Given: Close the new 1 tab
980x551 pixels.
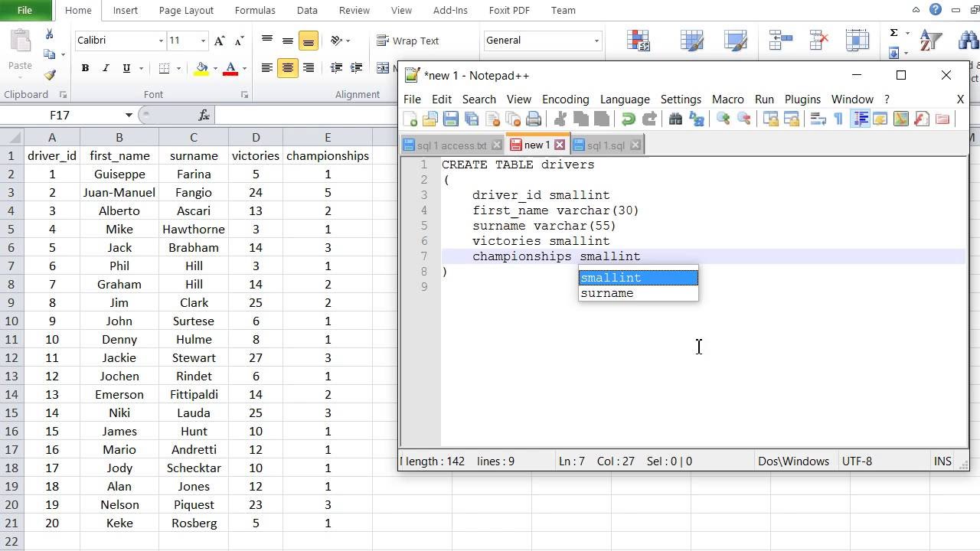Looking at the screenshot, I should point(560,145).
